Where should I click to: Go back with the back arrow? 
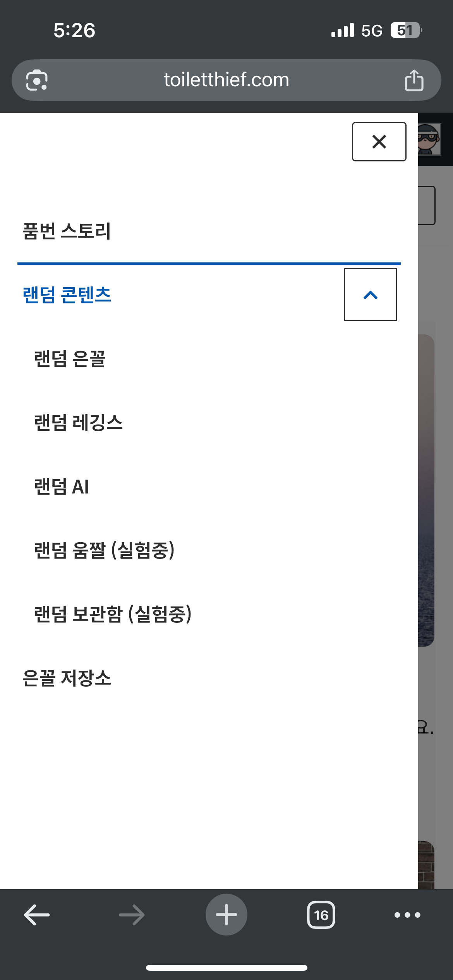pos(37,915)
